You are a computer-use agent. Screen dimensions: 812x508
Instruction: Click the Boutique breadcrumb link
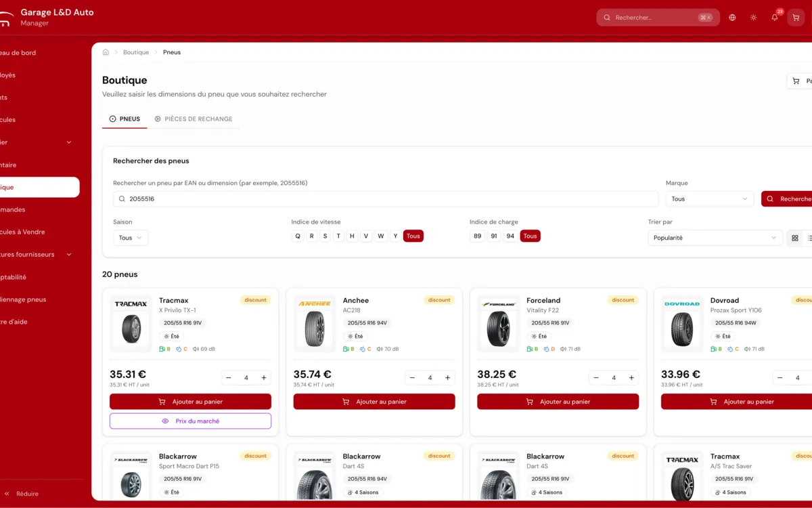pyautogui.click(x=136, y=52)
